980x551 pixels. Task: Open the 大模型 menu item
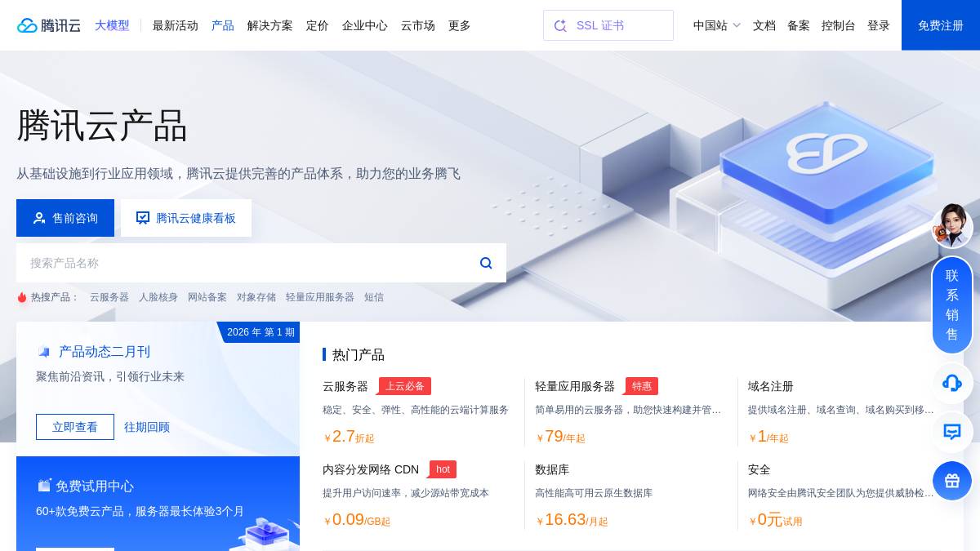click(112, 25)
